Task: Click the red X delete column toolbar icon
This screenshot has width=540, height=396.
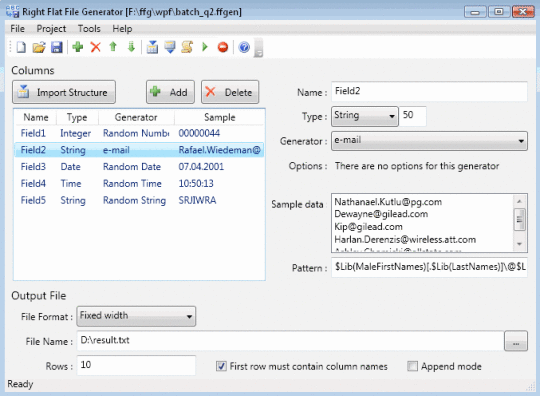Action: point(95,47)
